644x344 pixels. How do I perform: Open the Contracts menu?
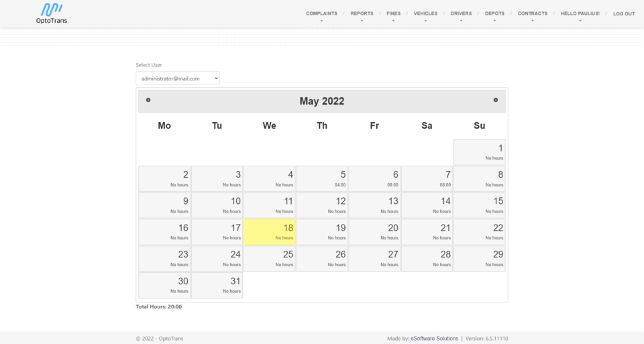point(532,13)
